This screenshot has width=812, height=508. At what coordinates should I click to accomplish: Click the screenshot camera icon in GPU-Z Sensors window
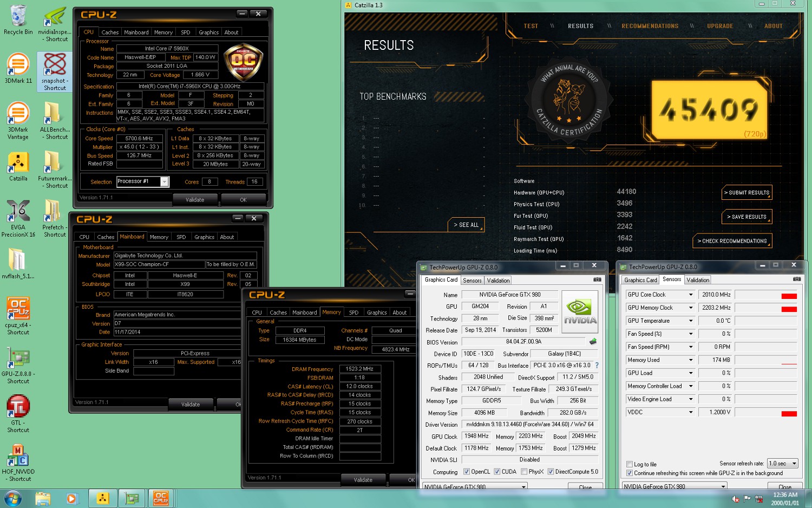pyautogui.click(x=797, y=279)
